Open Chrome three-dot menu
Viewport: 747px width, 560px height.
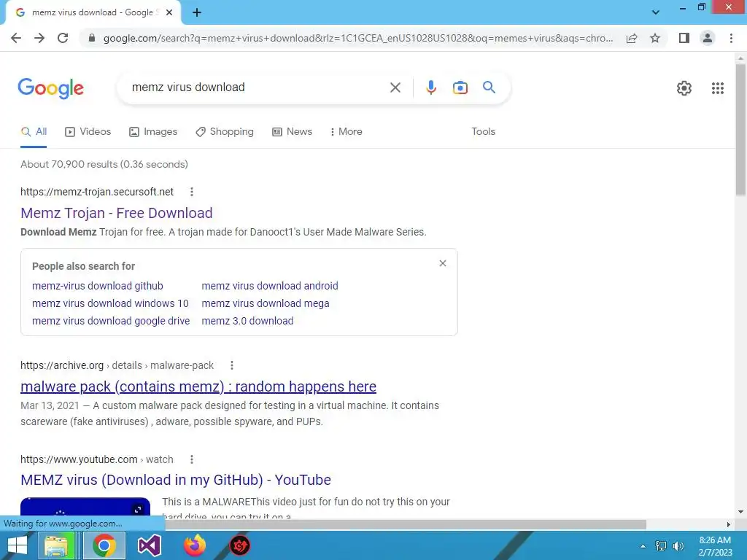point(731,38)
